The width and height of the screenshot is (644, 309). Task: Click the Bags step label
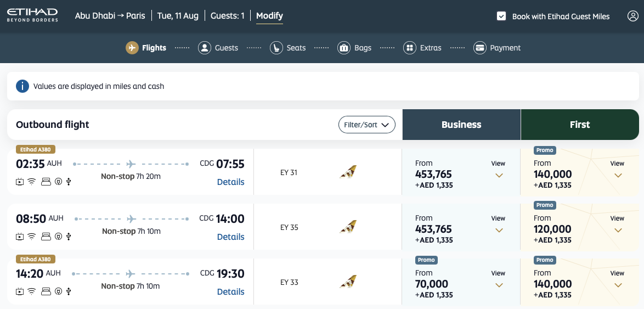point(363,48)
